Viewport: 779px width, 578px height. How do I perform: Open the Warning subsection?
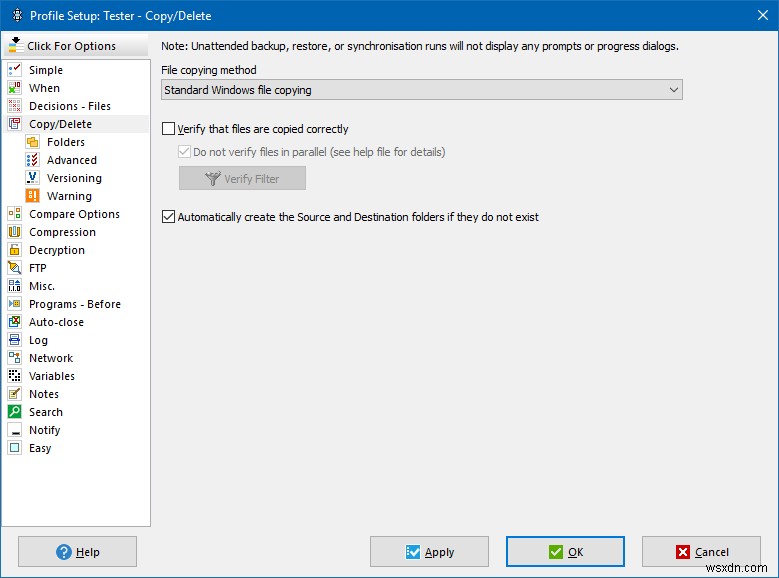coord(69,196)
